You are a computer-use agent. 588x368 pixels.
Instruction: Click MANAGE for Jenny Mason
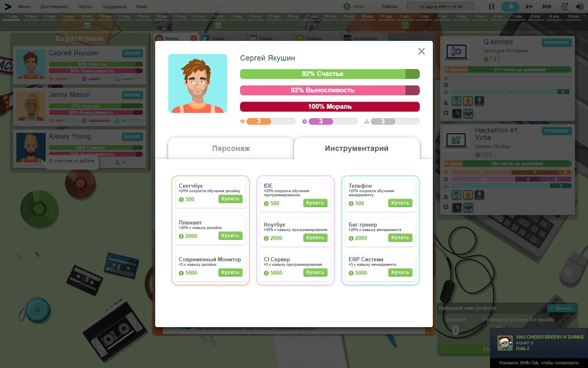[x=132, y=95]
